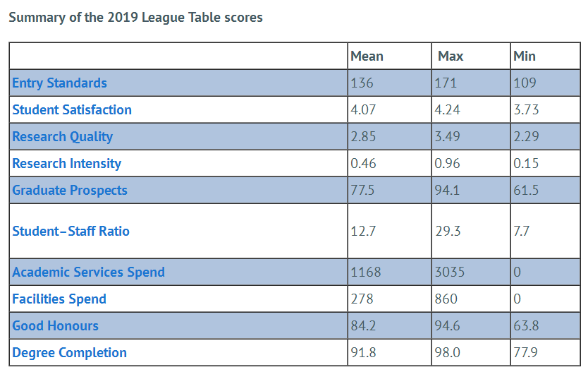Click the Graduate Prospects mean value 77.5
The width and height of the screenshot is (588, 372).
(x=362, y=191)
